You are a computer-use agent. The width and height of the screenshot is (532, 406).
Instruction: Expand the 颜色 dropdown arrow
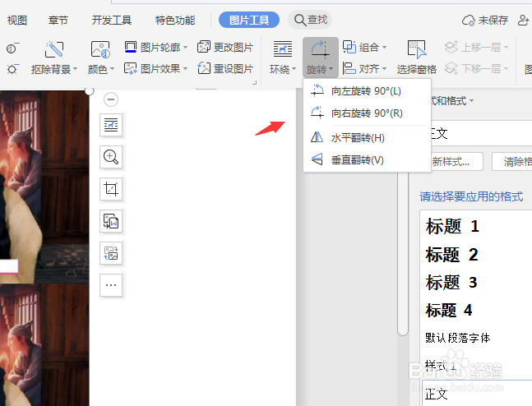[112, 69]
